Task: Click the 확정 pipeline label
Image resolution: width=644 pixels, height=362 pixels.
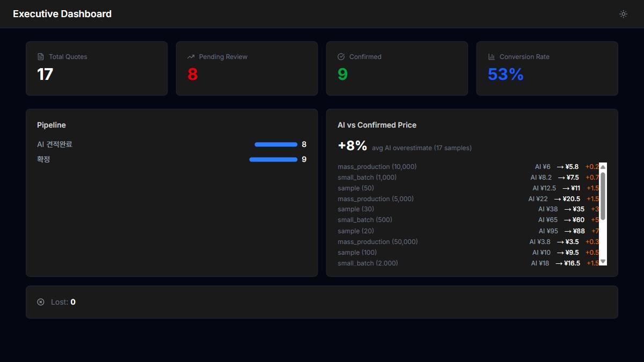Action: [x=43, y=159]
